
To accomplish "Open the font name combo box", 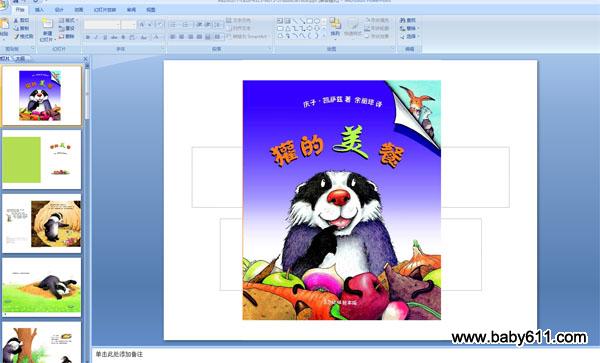I will point(102,25).
